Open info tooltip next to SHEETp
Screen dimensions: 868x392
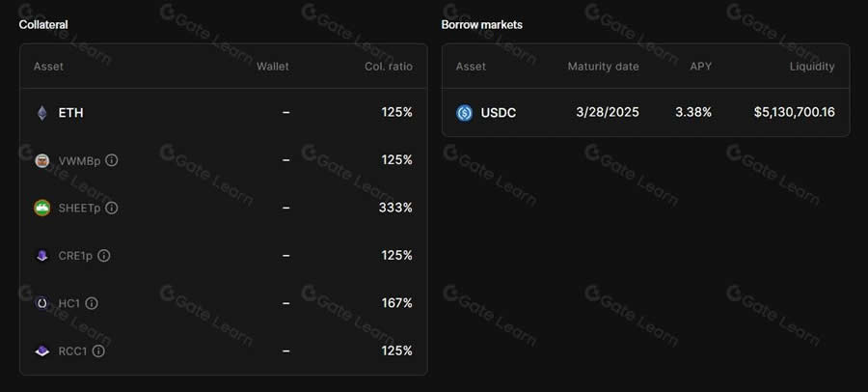pos(112,208)
